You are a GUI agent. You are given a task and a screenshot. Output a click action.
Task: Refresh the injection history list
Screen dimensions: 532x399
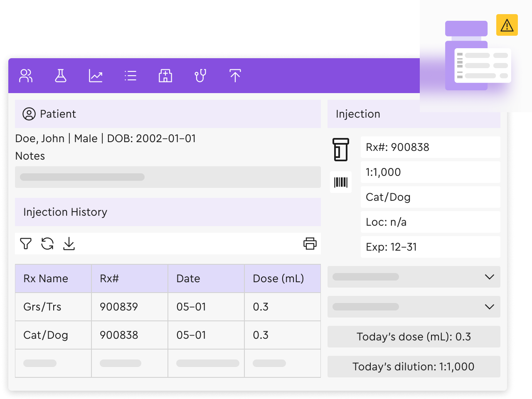coord(47,244)
